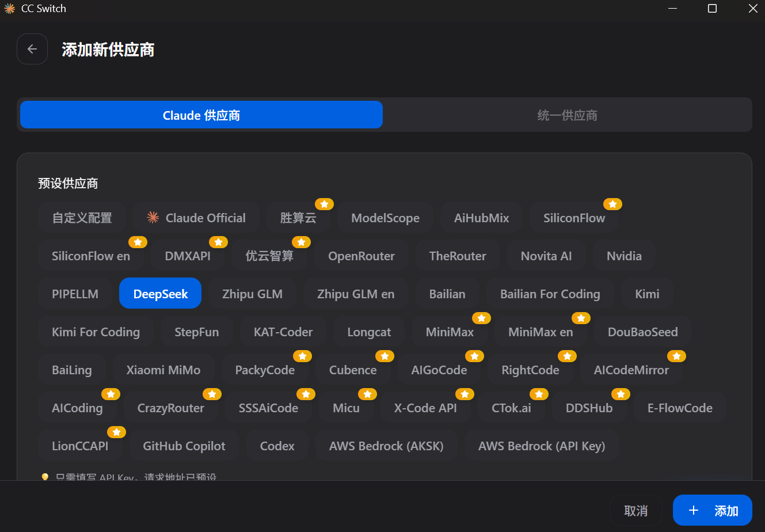
Task: Choose the PIPELLM provider
Action: coord(75,294)
